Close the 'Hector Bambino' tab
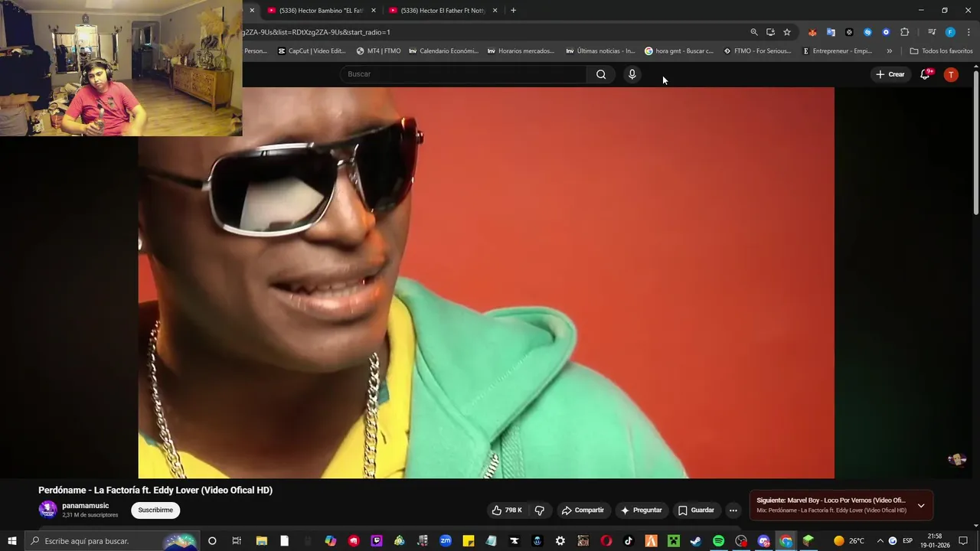Viewport: 980px width, 551px height. pyautogui.click(x=374, y=11)
